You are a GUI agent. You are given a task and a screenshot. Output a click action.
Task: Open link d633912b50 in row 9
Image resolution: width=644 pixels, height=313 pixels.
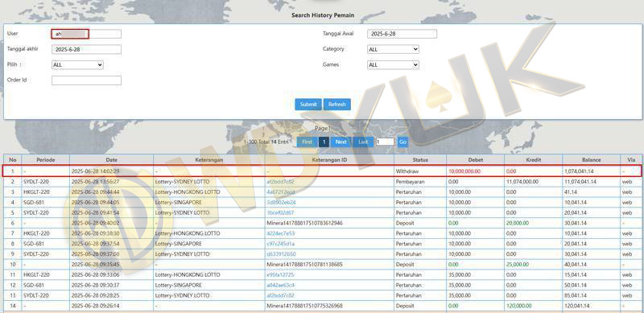pos(281,254)
